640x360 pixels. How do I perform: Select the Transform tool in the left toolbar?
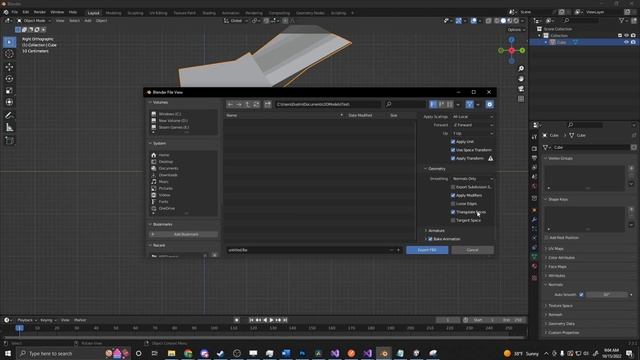pyautogui.click(x=9, y=102)
